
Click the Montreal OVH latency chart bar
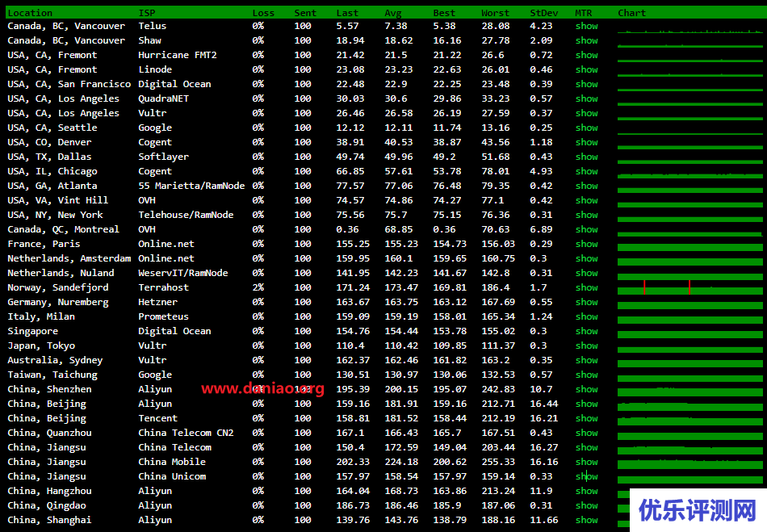point(689,231)
